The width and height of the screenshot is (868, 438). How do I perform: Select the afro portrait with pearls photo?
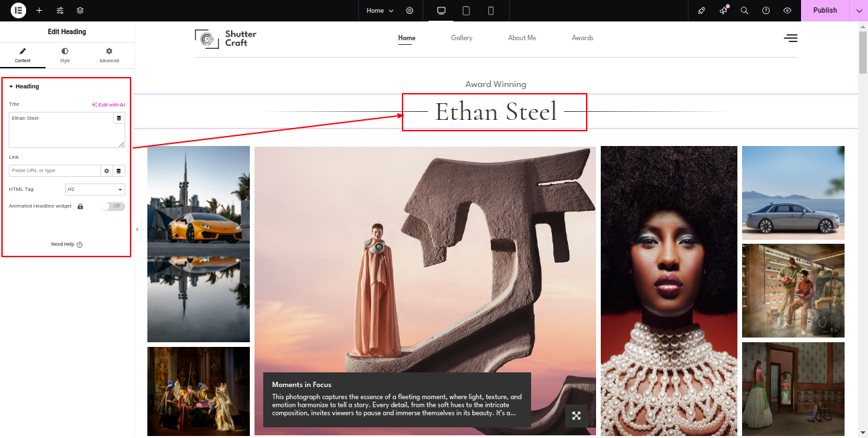[669, 292]
